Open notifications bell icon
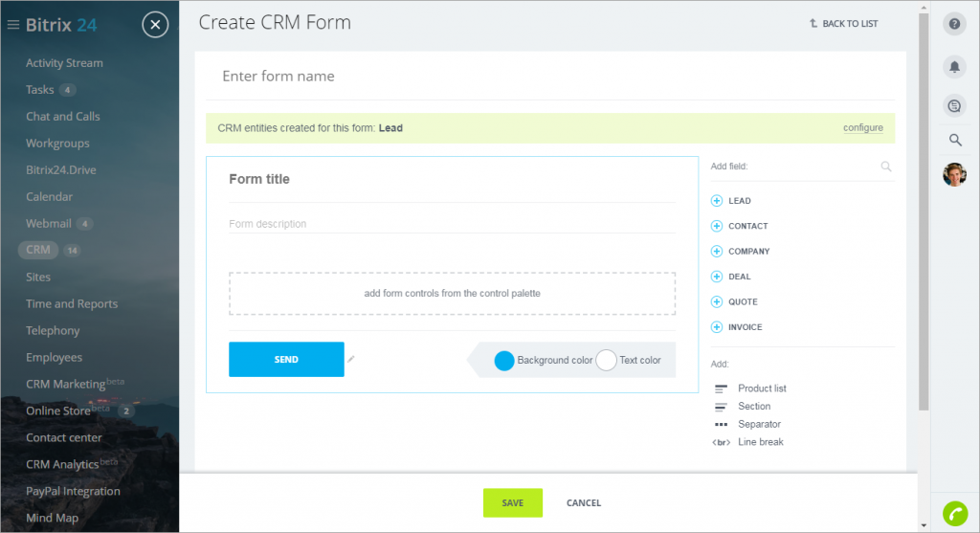 pyautogui.click(x=954, y=66)
